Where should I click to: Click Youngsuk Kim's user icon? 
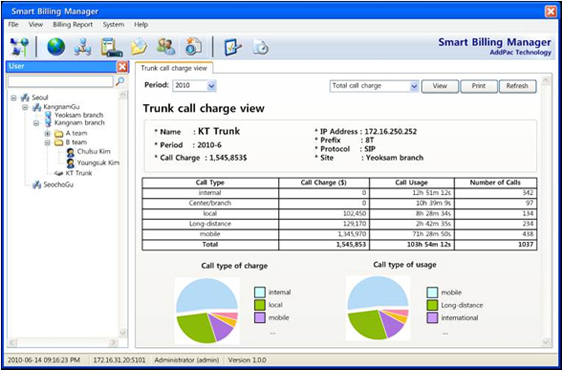coord(71,163)
